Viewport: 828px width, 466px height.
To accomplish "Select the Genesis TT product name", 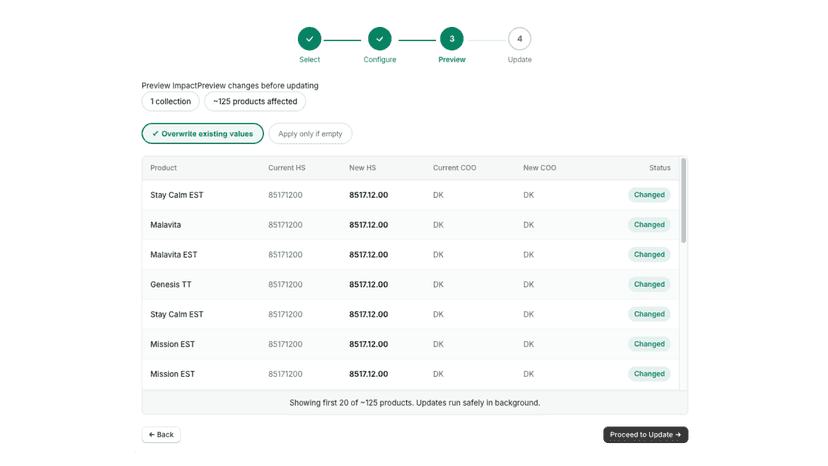I will (x=171, y=284).
